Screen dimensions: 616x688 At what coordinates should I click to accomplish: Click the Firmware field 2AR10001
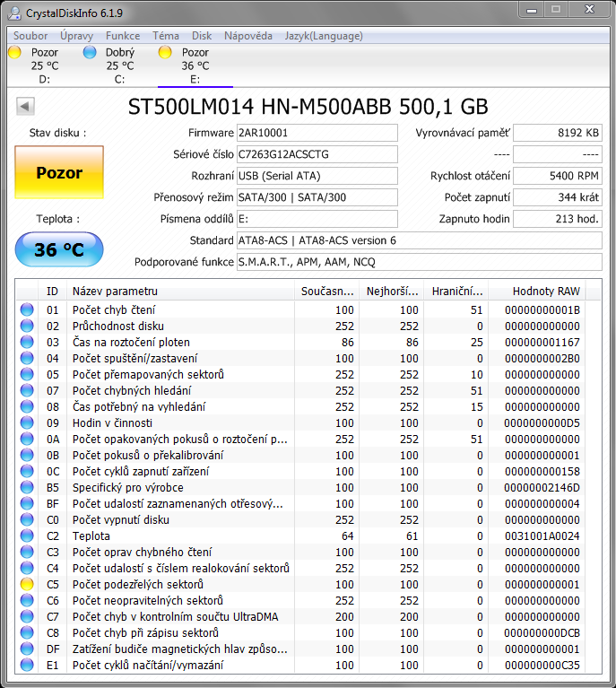point(317,133)
